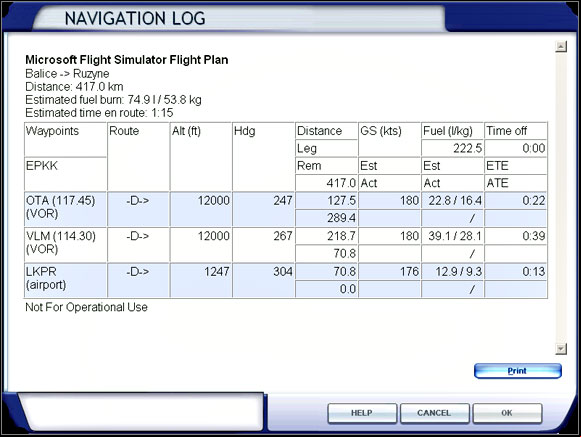Click the Not For Operational Use note
Image resolution: width=581 pixels, height=437 pixels.
(86, 307)
